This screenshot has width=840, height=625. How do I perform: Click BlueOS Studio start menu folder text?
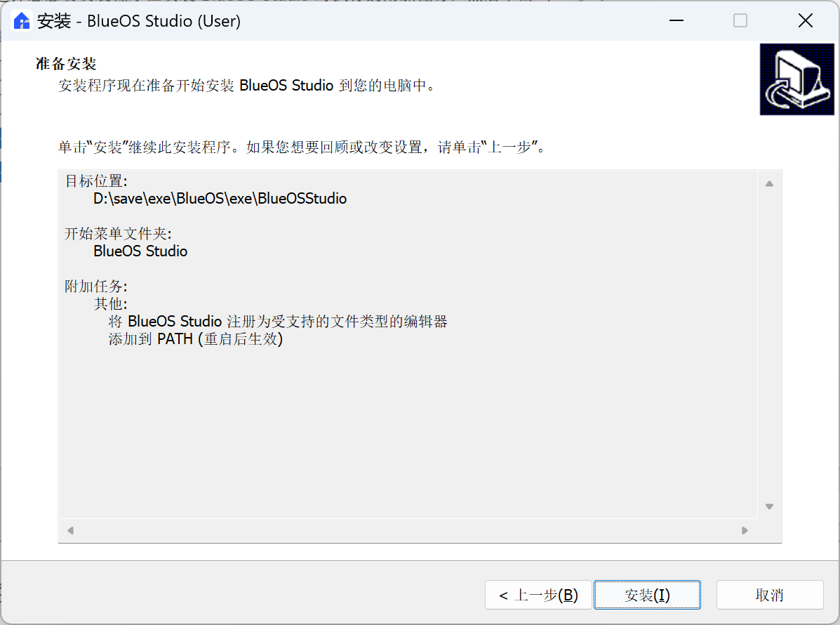[x=140, y=251]
